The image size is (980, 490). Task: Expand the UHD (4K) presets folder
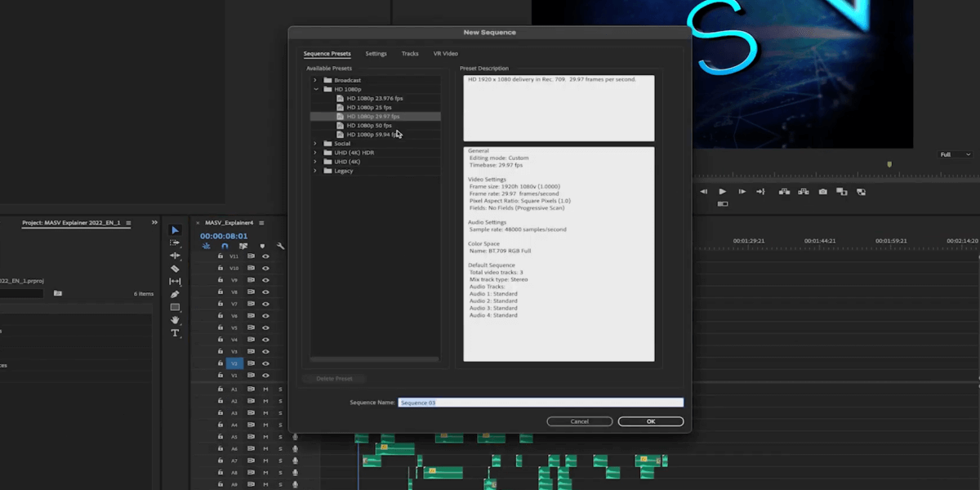click(x=315, y=162)
